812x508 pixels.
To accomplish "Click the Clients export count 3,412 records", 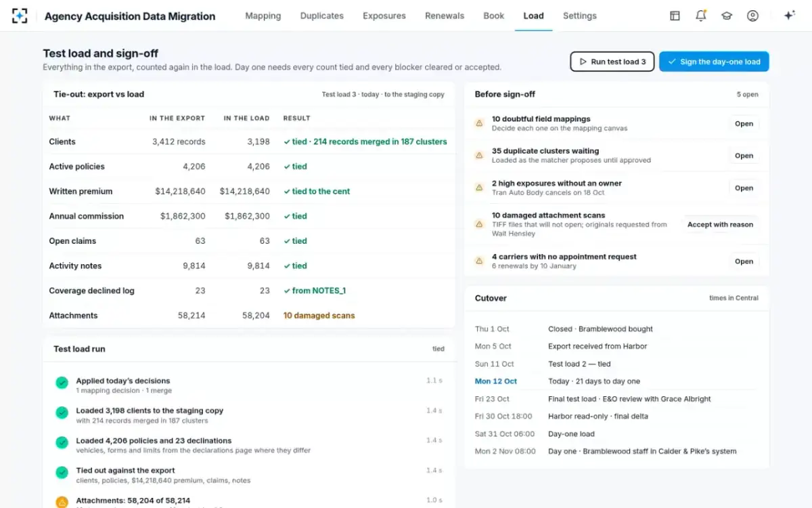I will (179, 142).
